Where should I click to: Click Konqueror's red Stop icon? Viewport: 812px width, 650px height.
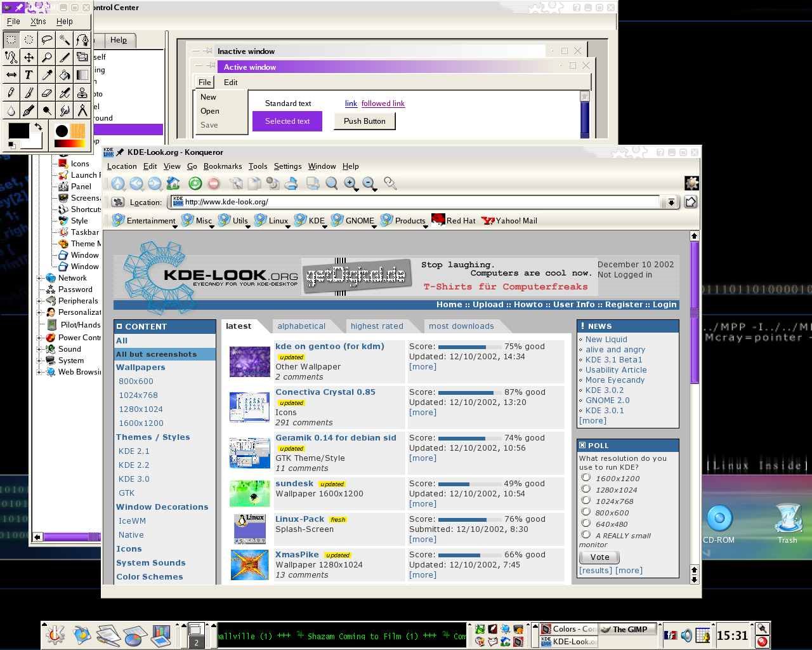click(x=214, y=183)
